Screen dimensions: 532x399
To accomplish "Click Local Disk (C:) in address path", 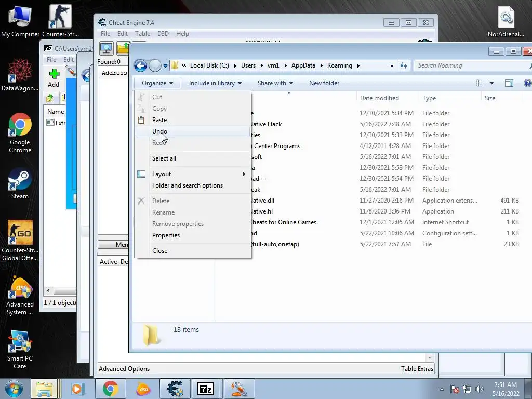I will pos(209,65).
